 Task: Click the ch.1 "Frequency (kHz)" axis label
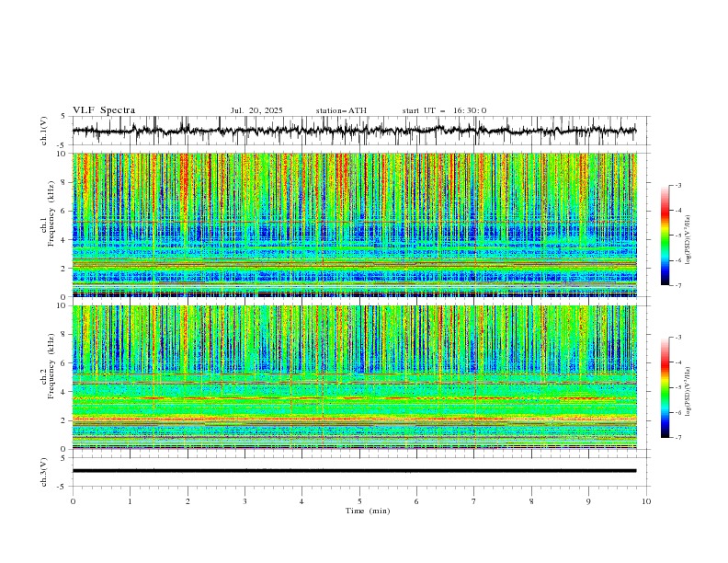pos(51,213)
